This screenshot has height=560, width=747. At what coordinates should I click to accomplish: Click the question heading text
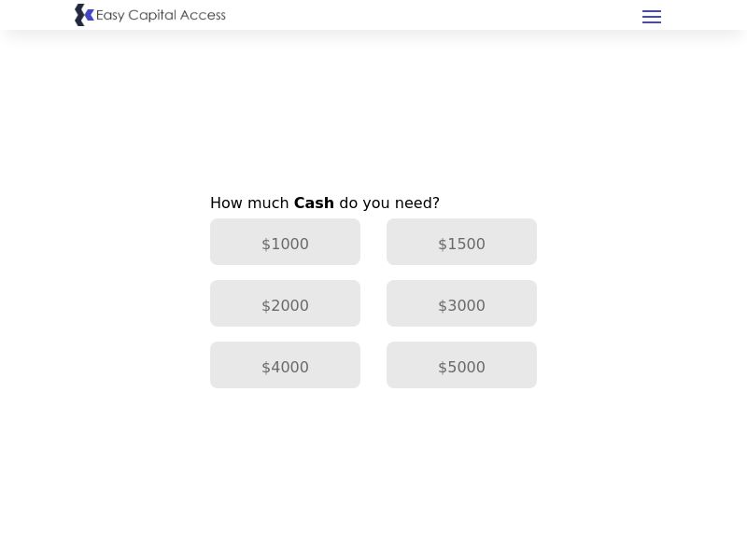pos(325,203)
